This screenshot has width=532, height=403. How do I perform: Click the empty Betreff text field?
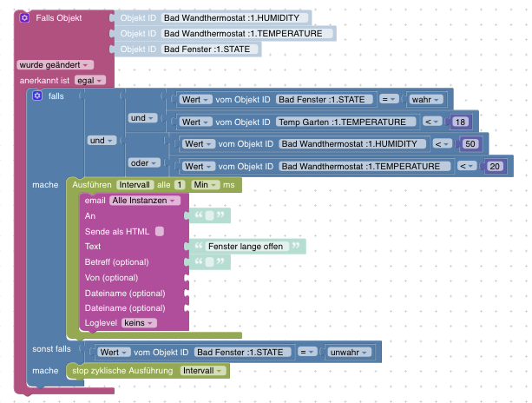[x=210, y=261]
